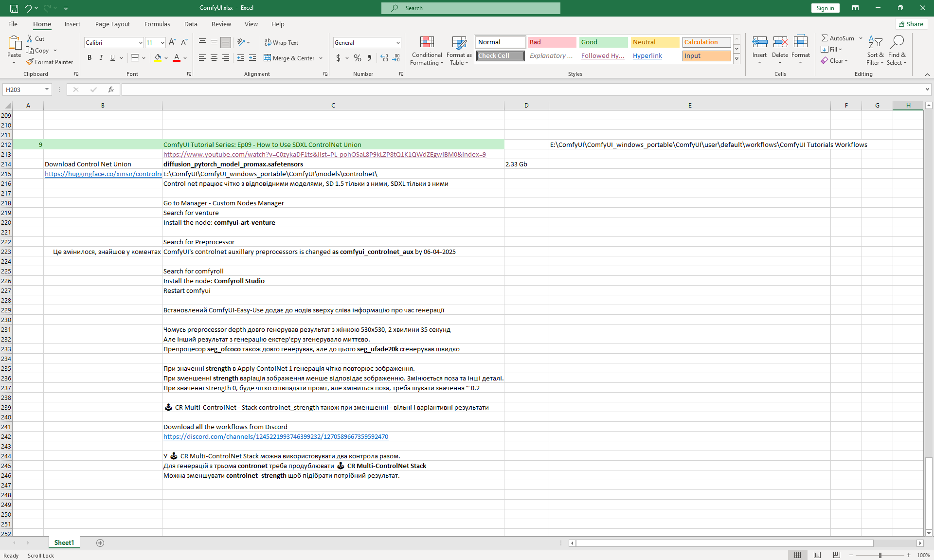
Task: Open the Calibri font name dropdown
Action: pyautogui.click(x=141, y=43)
